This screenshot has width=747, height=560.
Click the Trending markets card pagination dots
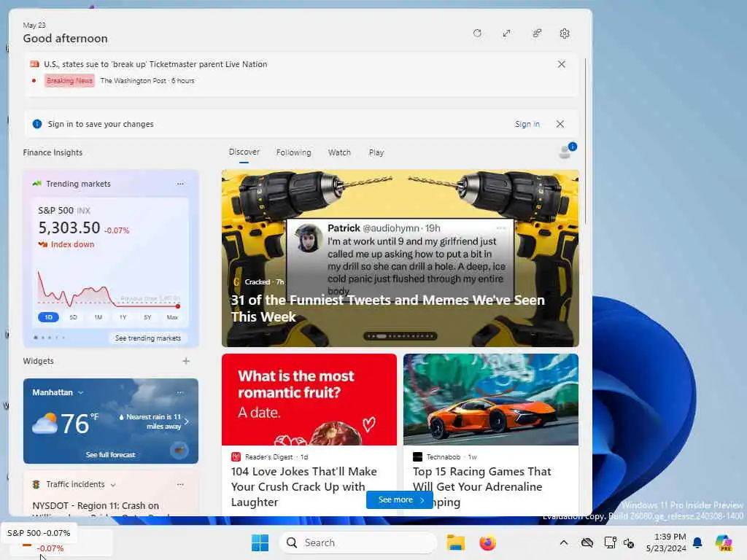[x=50, y=338]
